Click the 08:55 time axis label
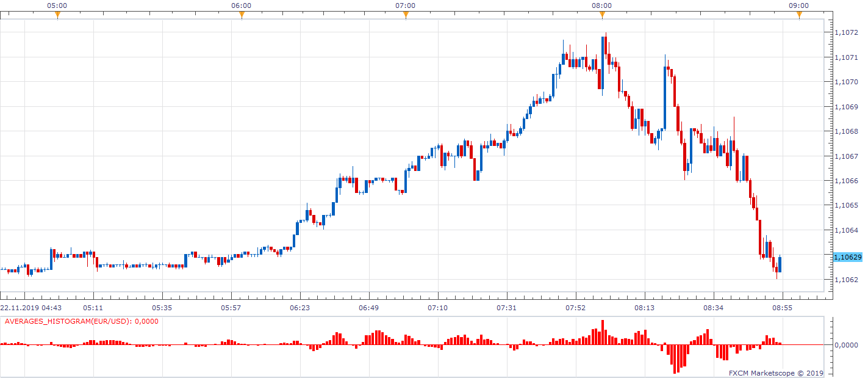This screenshot has height=378, width=868. coord(783,308)
